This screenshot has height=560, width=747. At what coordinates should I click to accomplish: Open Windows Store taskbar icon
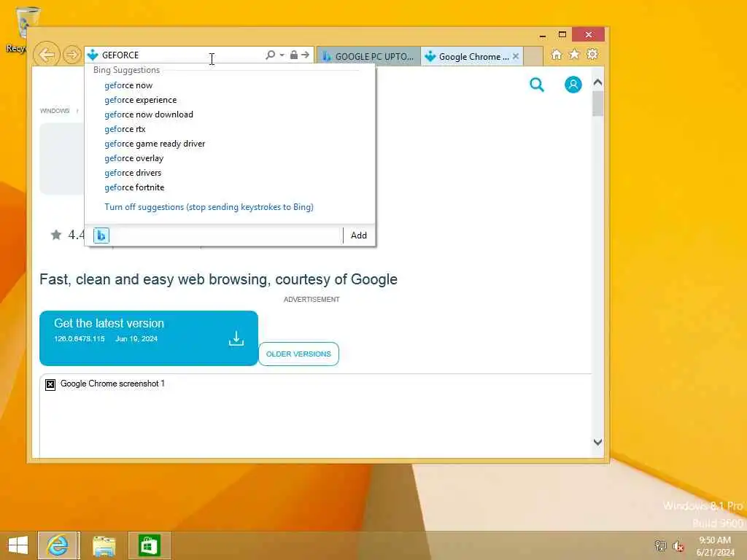[149, 545]
